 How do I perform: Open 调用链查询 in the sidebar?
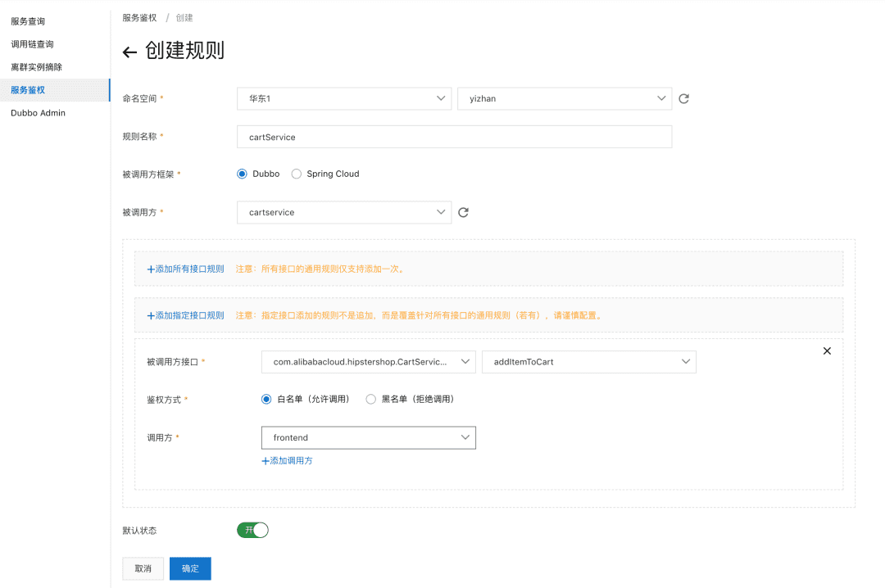point(32,44)
